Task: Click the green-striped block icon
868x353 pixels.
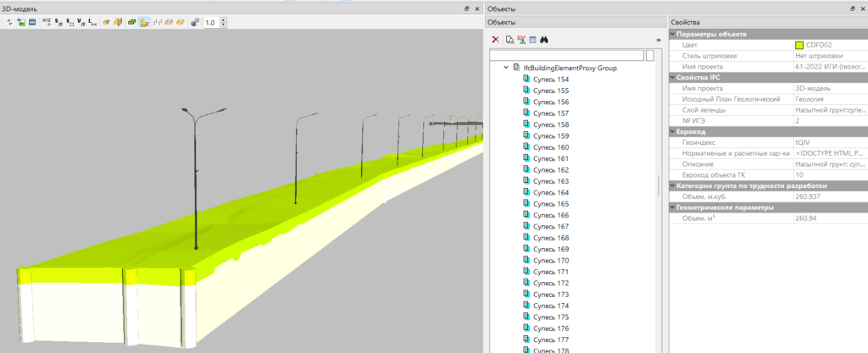Action: click(131, 23)
